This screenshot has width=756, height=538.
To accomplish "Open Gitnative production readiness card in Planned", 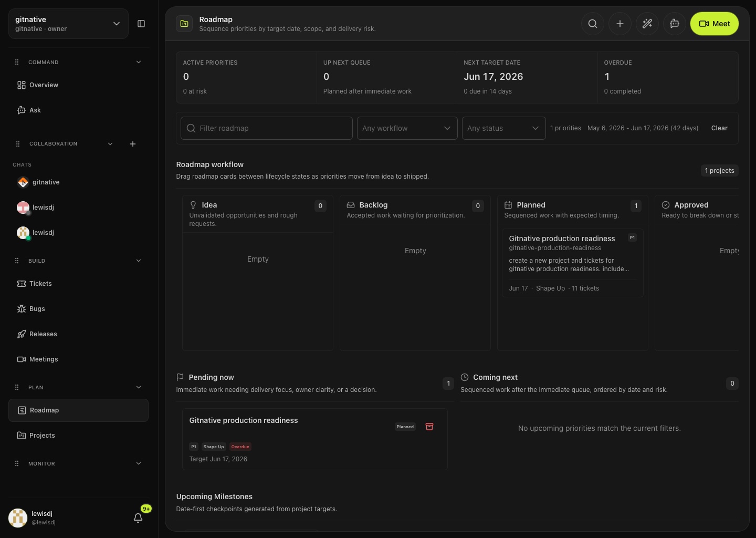I will tap(573, 263).
